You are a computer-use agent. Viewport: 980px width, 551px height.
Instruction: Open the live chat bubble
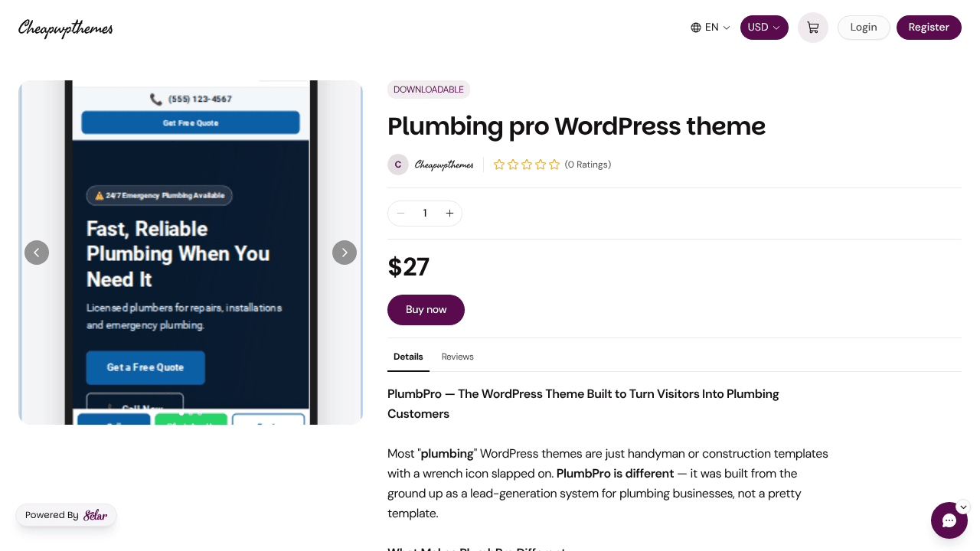[949, 520]
